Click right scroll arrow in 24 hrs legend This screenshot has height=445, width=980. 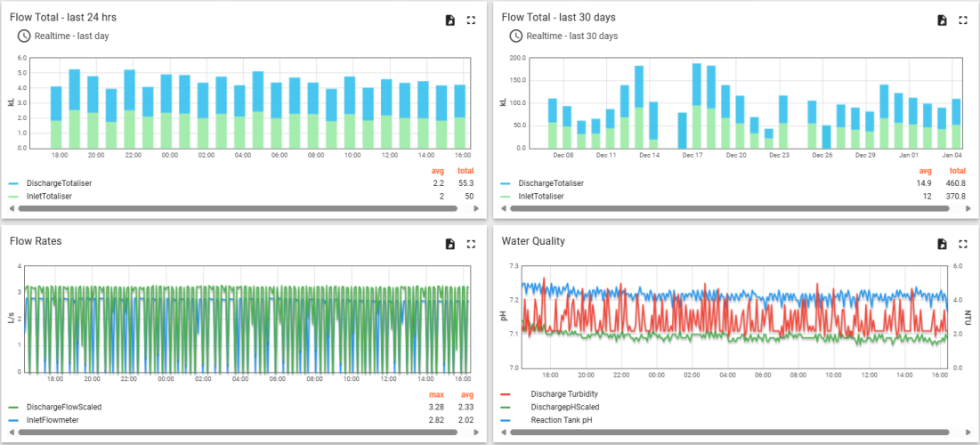476,208
